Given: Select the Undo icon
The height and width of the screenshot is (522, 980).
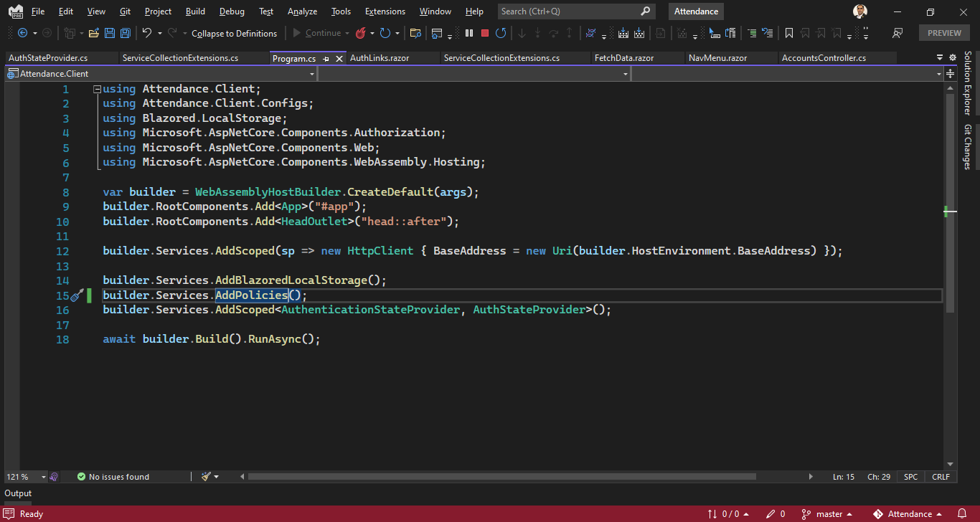Looking at the screenshot, I should (x=147, y=32).
